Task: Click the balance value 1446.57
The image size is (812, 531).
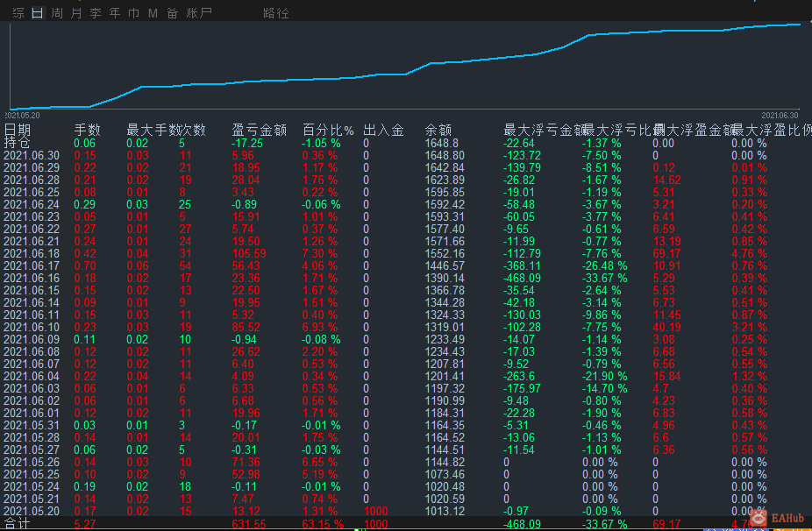Action: 445,266
